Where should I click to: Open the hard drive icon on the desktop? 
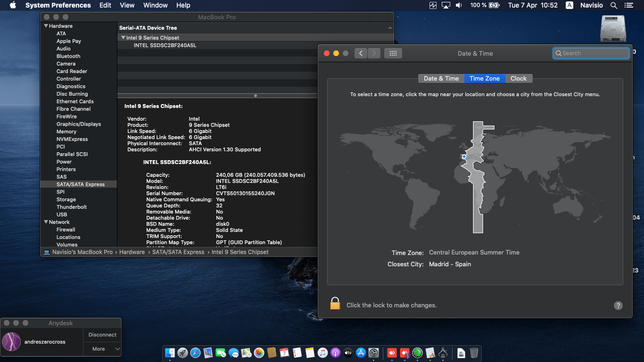pyautogui.click(x=613, y=29)
